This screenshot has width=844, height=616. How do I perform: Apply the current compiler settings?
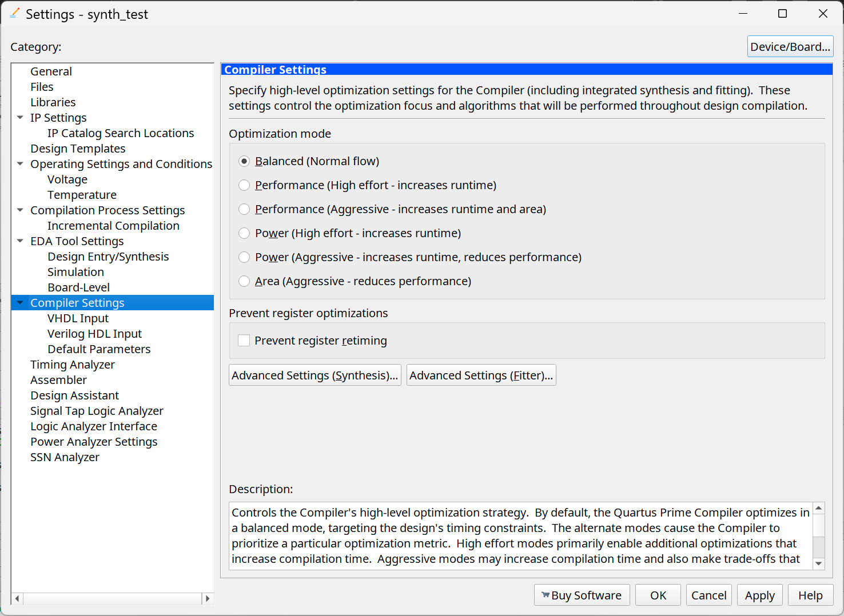tap(759, 595)
